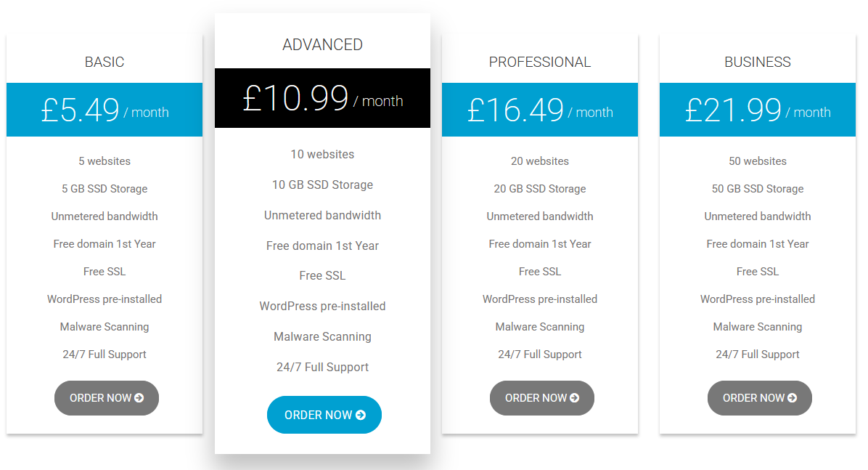
Task: Click the £21.99 / month price banner
Action: point(758,110)
